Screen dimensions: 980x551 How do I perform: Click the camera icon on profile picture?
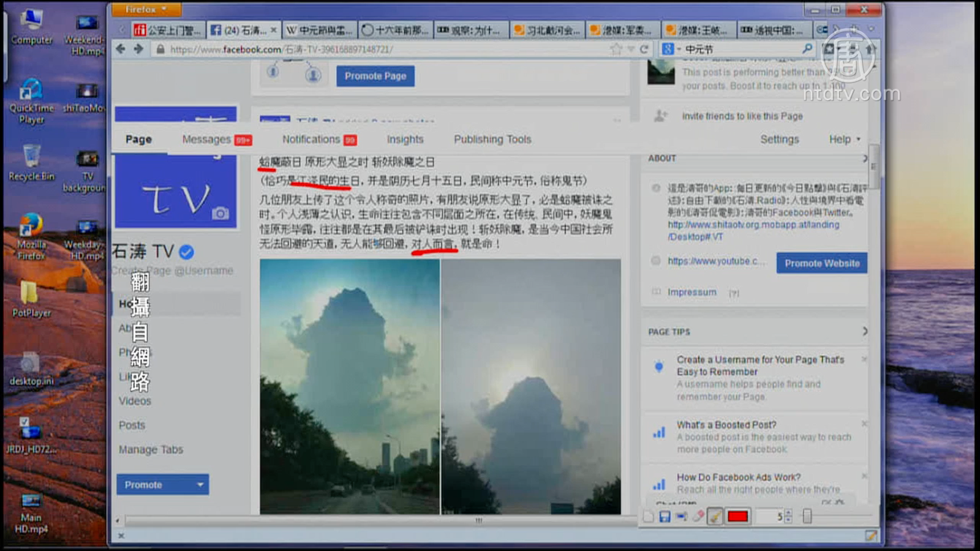[x=221, y=213]
